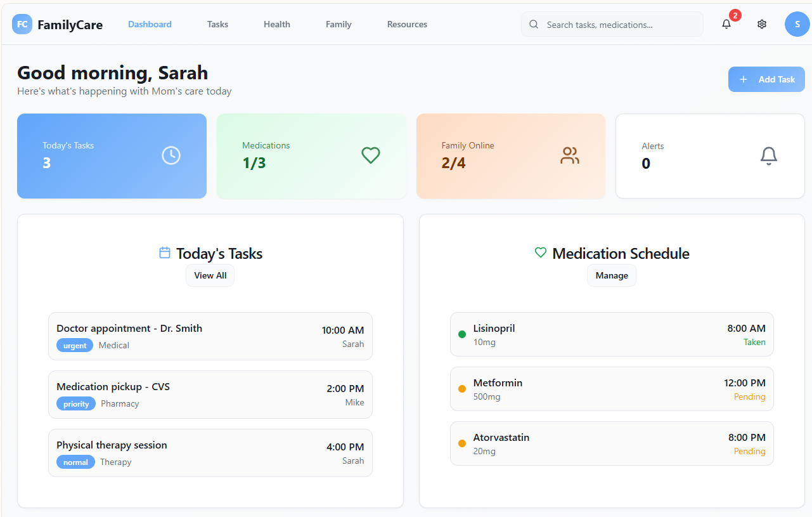This screenshot has height=517, width=812.
Task: Click the clock icon in Today's Tasks card
Action: point(171,155)
